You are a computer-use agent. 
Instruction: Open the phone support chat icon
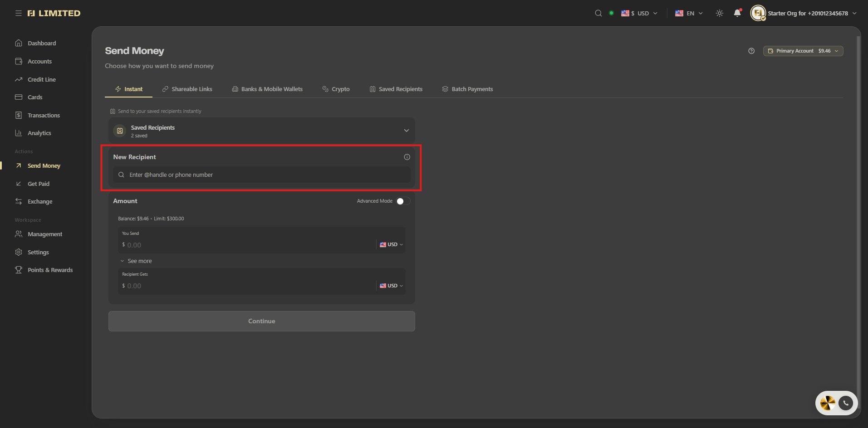coord(846,403)
